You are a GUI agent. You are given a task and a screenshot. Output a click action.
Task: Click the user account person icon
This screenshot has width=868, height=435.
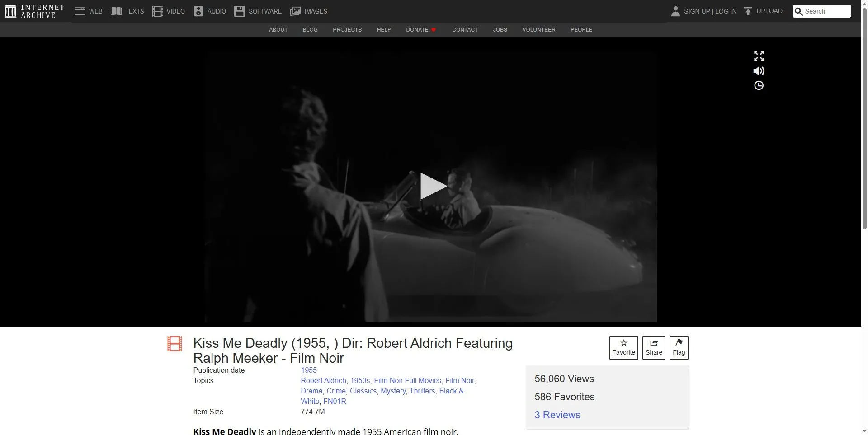(675, 11)
